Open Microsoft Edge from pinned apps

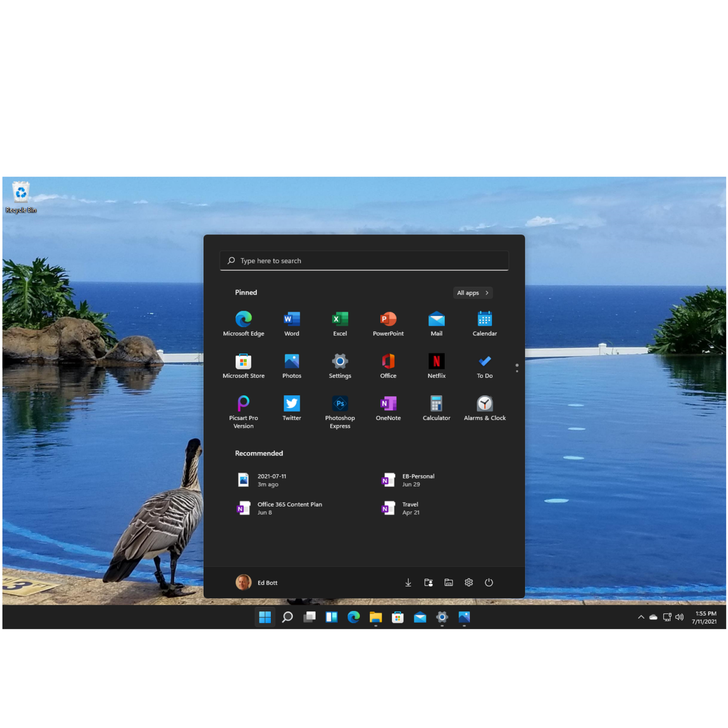[243, 319]
